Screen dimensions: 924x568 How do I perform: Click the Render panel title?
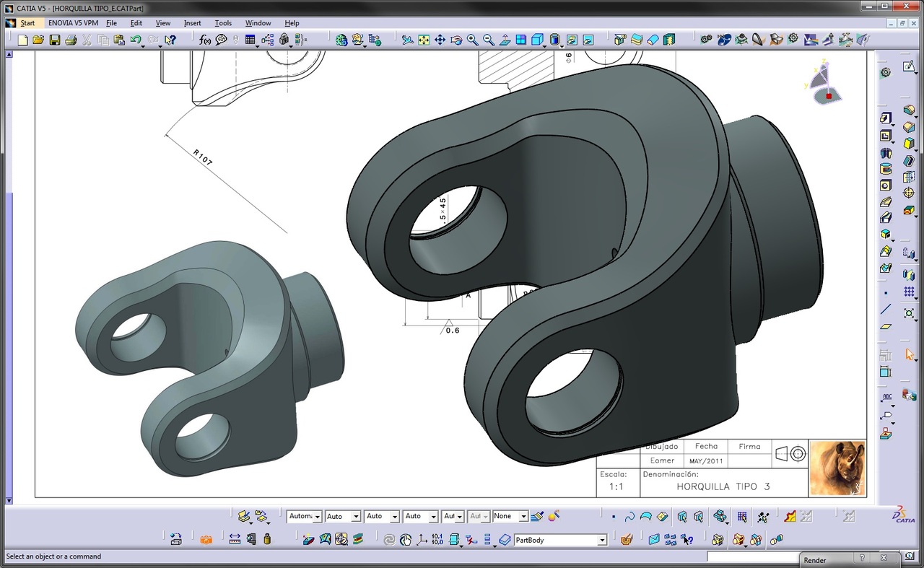(x=815, y=560)
